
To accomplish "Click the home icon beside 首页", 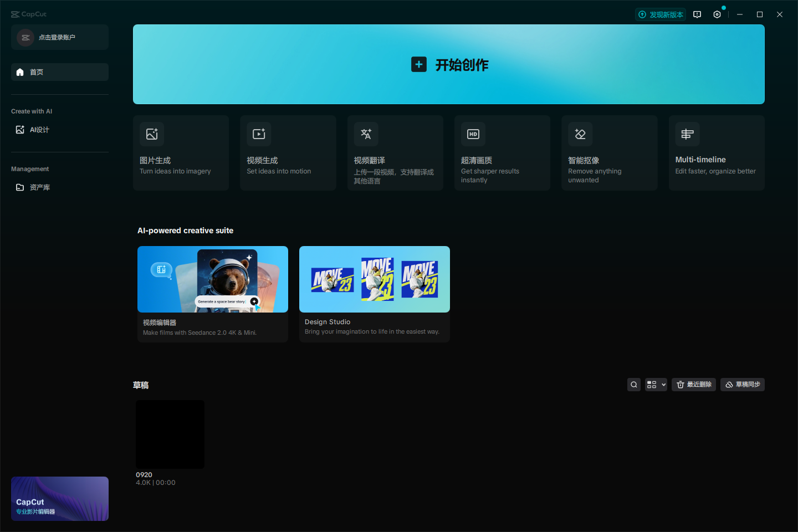I will point(20,72).
